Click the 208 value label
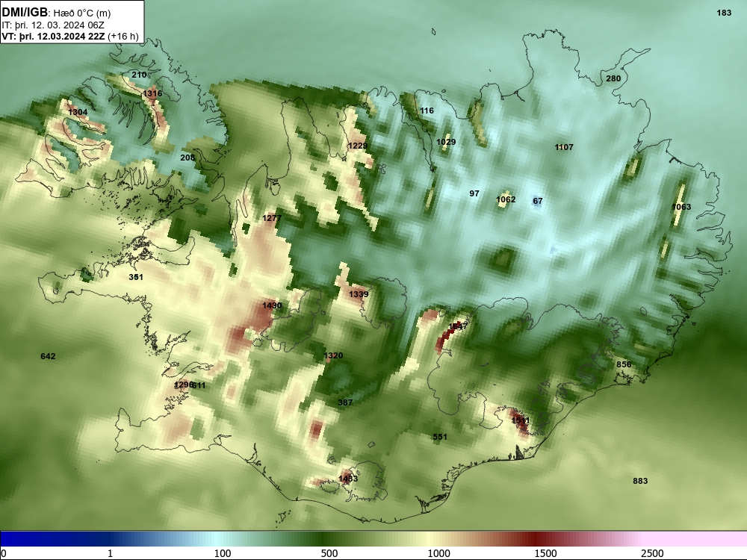This screenshot has width=747, height=560. (x=187, y=158)
